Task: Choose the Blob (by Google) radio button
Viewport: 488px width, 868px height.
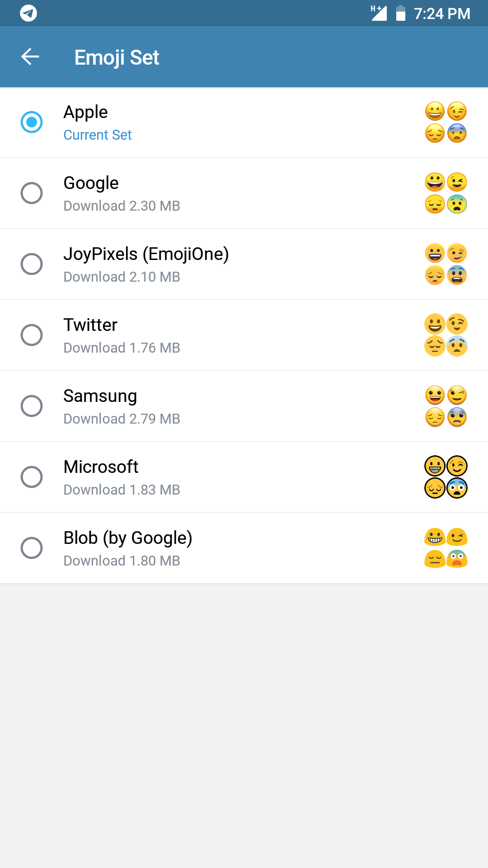Action: point(32,548)
